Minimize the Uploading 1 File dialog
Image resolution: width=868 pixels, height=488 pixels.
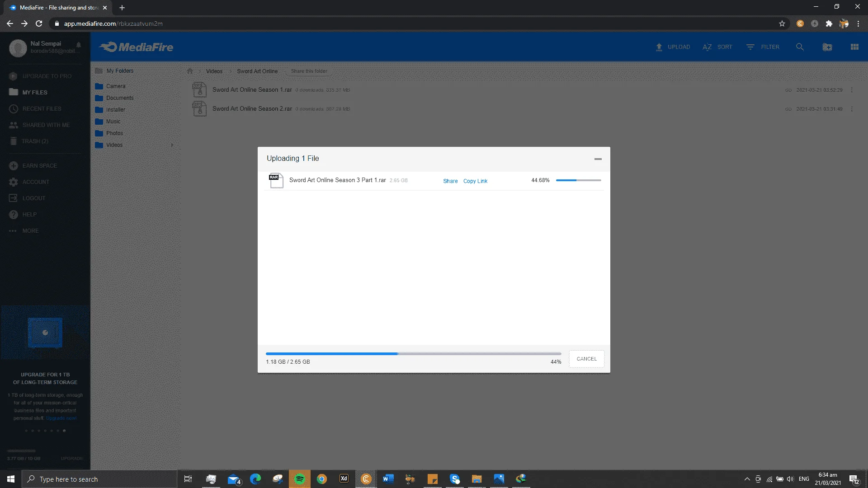click(x=598, y=159)
